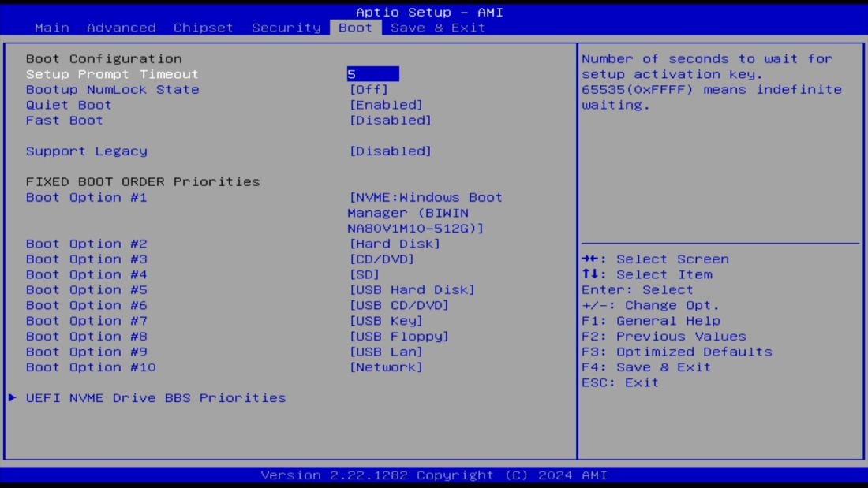Switch to Save & Exit tab
The width and height of the screenshot is (868, 488).
pyautogui.click(x=437, y=28)
